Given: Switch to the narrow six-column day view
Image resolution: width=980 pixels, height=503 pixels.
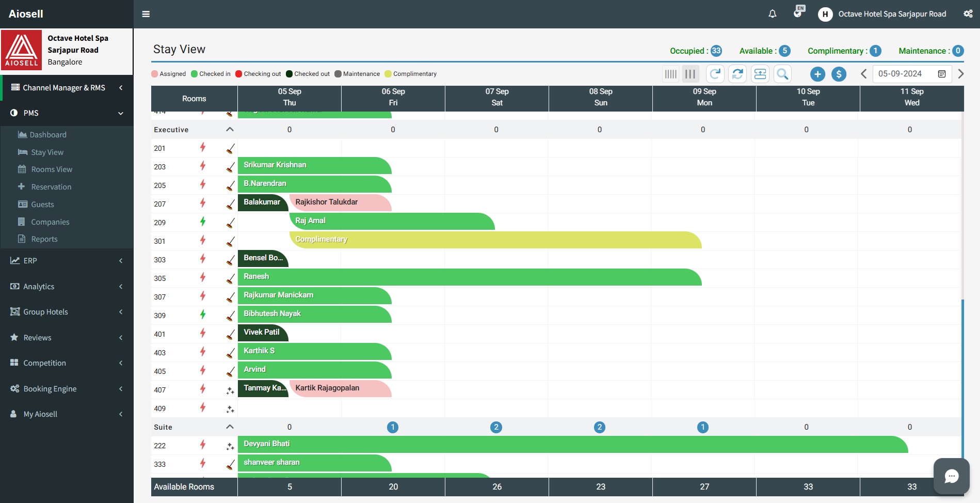Looking at the screenshot, I should coord(670,74).
